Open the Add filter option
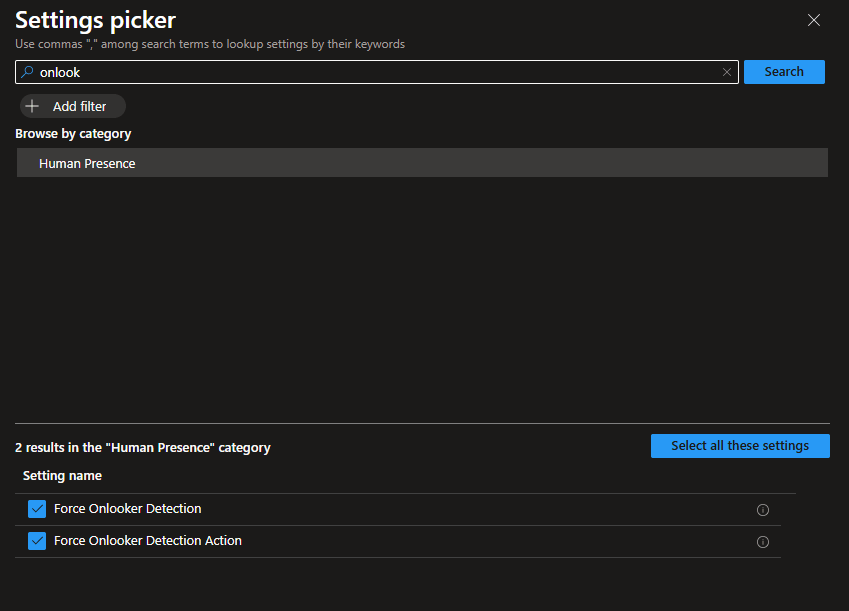849x611 pixels. coord(79,106)
